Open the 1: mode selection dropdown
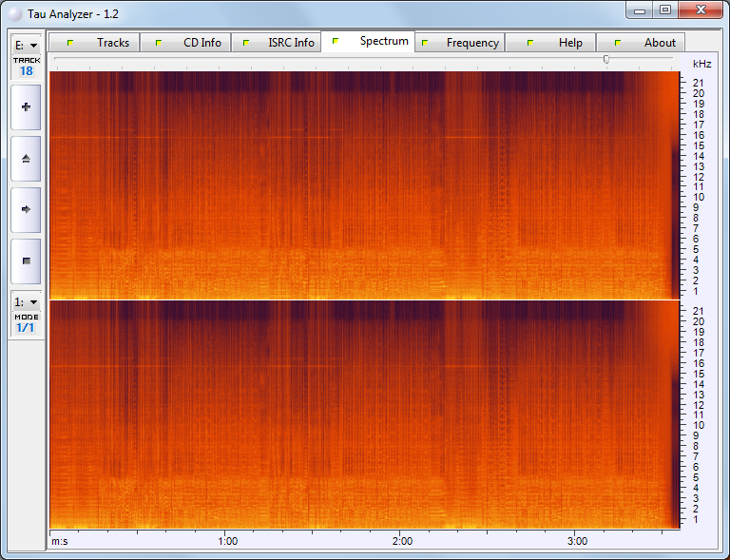This screenshot has height=560, width=730. (x=26, y=301)
